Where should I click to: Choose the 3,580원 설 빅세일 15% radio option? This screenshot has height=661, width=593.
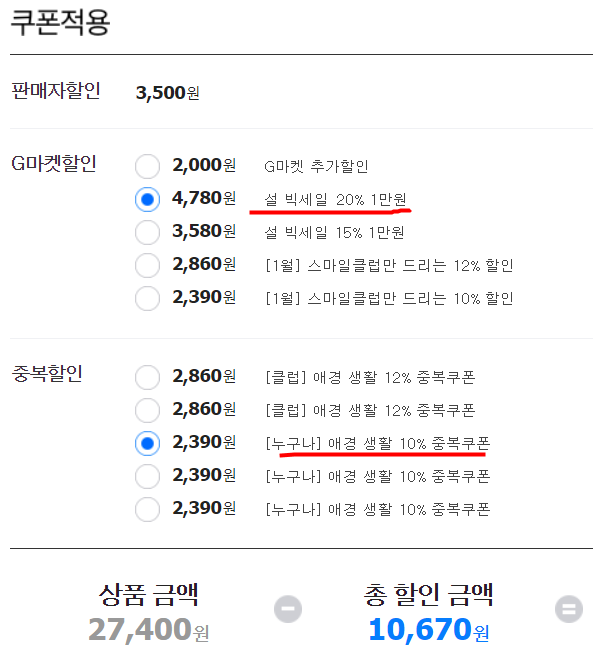coord(147,232)
